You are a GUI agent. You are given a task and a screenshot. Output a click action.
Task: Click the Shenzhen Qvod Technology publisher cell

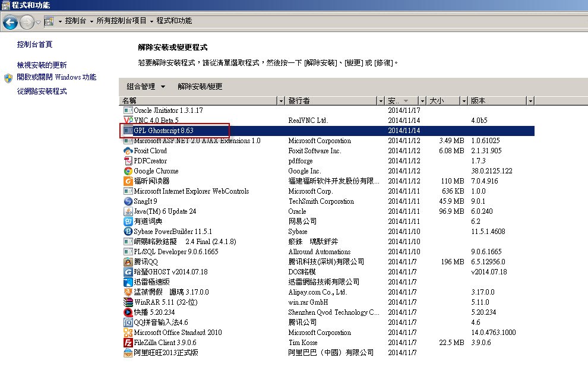(334, 312)
